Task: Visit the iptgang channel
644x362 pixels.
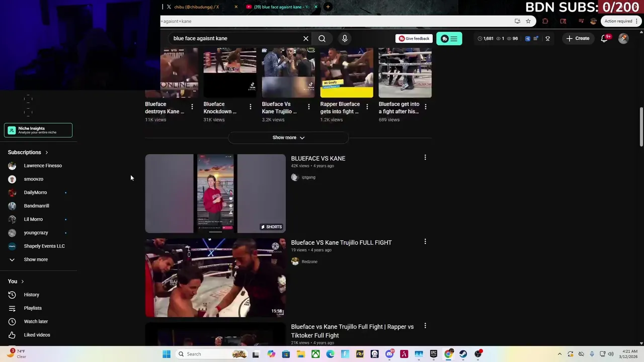Action: pyautogui.click(x=308, y=177)
